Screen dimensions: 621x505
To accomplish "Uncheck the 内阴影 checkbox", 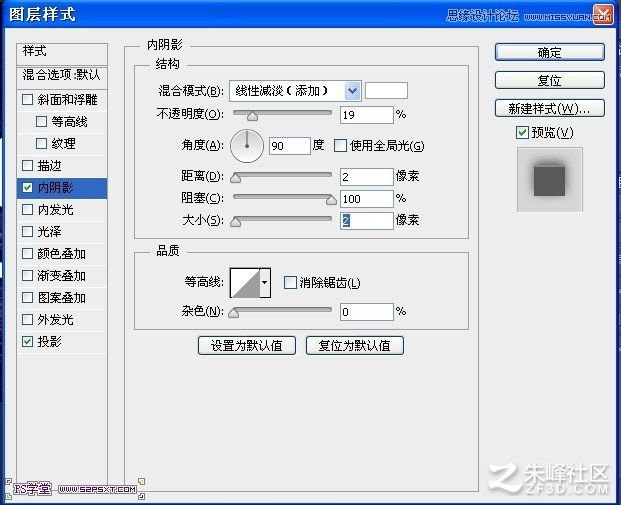I will pyautogui.click(x=27, y=187).
